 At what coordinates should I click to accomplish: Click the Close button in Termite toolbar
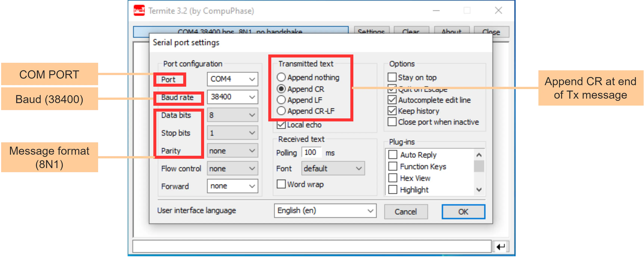[x=491, y=32]
